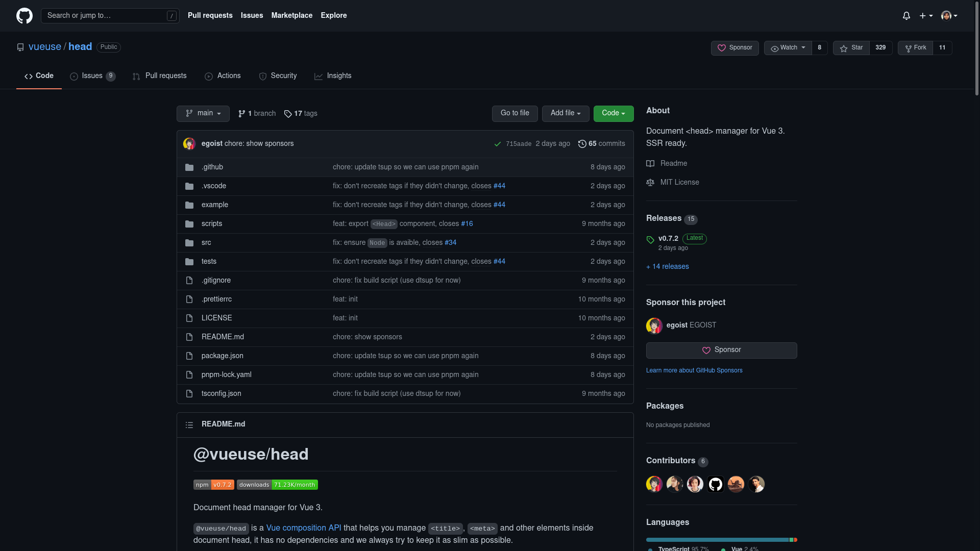
Task: Toggle the README table of contents icon
Action: pos(189,425)
